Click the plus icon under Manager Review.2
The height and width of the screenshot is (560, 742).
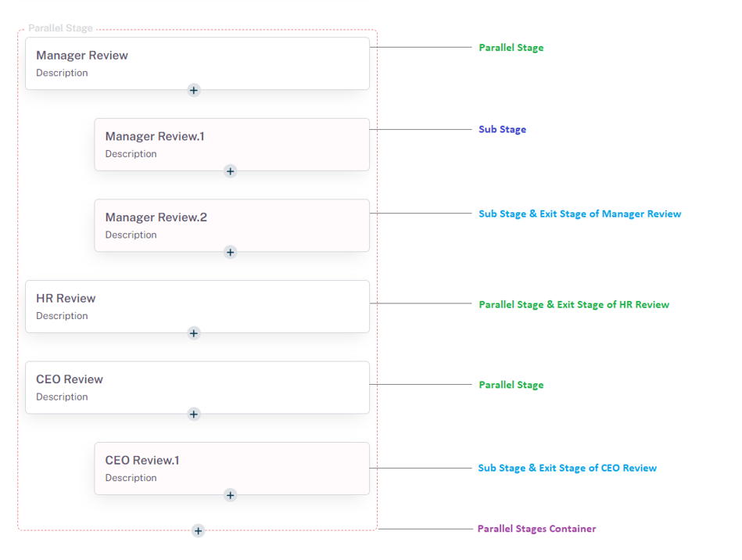pos(230,253)
